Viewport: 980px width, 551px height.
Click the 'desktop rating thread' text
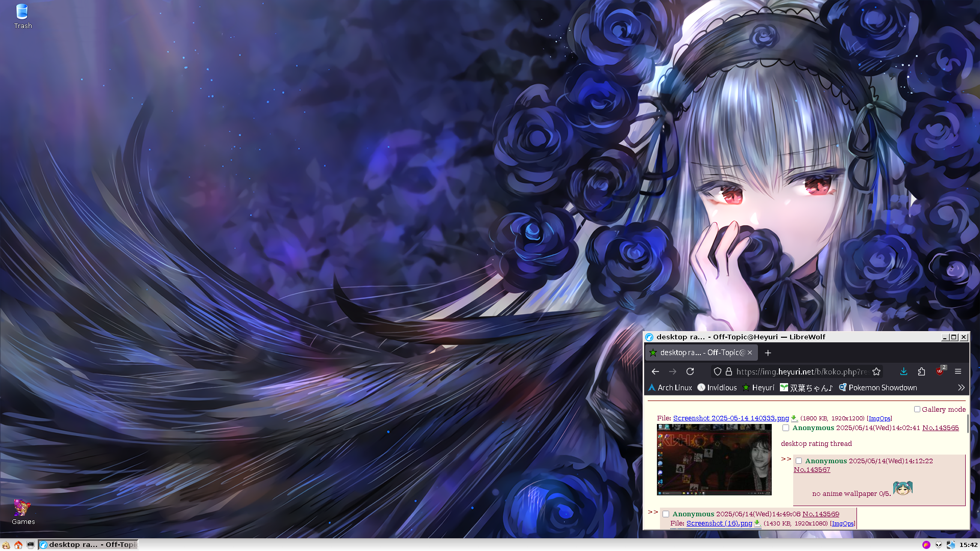(816, 444)
